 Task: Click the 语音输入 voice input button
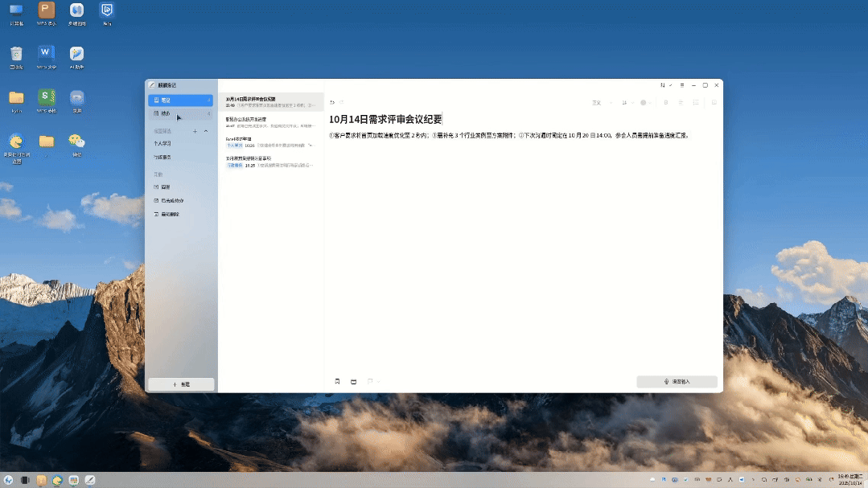click(677, 382)
